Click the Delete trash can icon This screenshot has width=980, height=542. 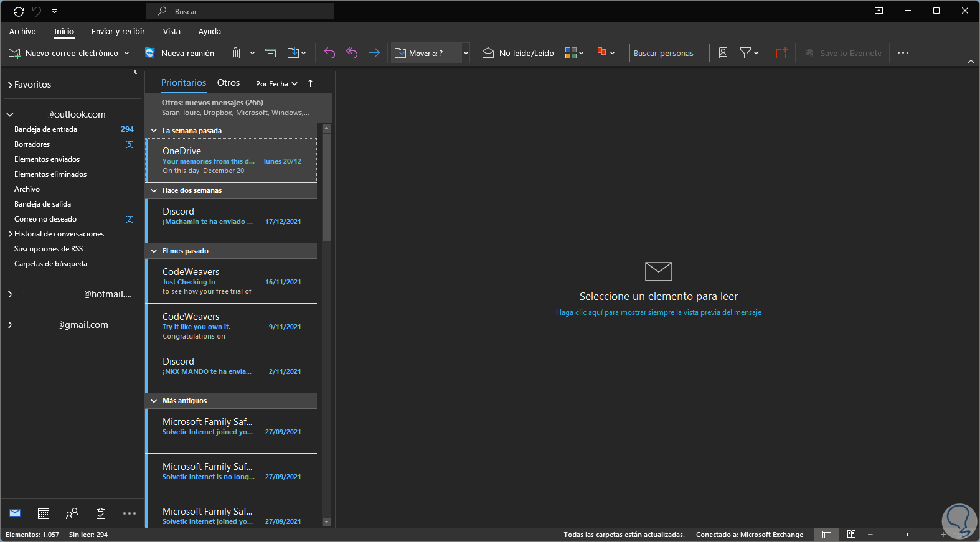point(235,53)
